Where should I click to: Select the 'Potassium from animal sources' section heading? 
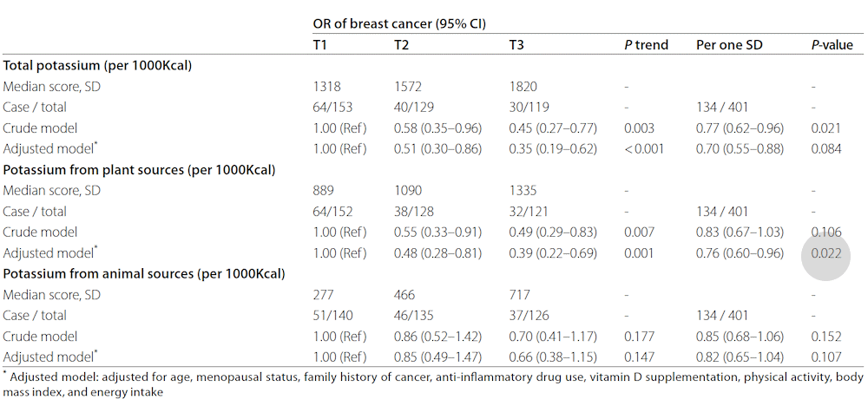(x=144, y=274)
